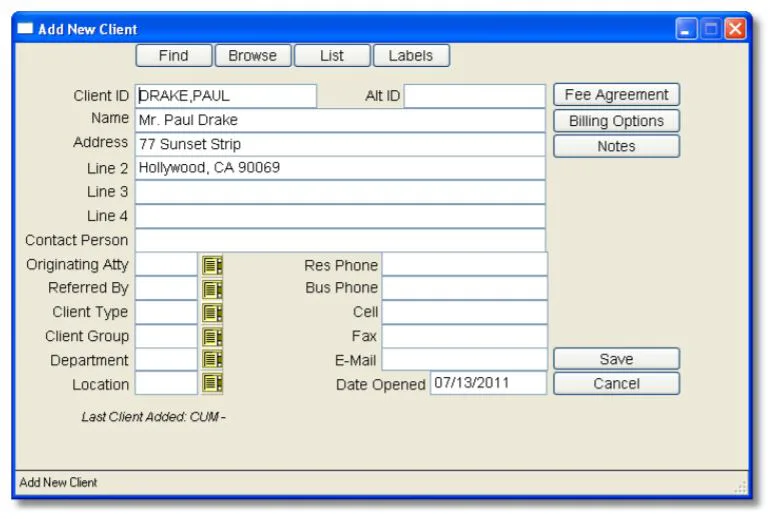Screen dimensions: 772x519
Task: Open the Fee Agreement dialog
Action: pos(616,95)
